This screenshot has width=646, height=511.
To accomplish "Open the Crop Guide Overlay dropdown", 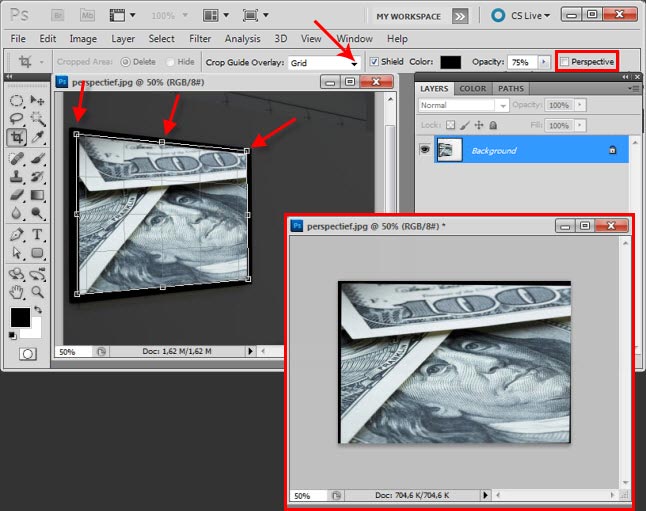I will click(x=324, y=63).
